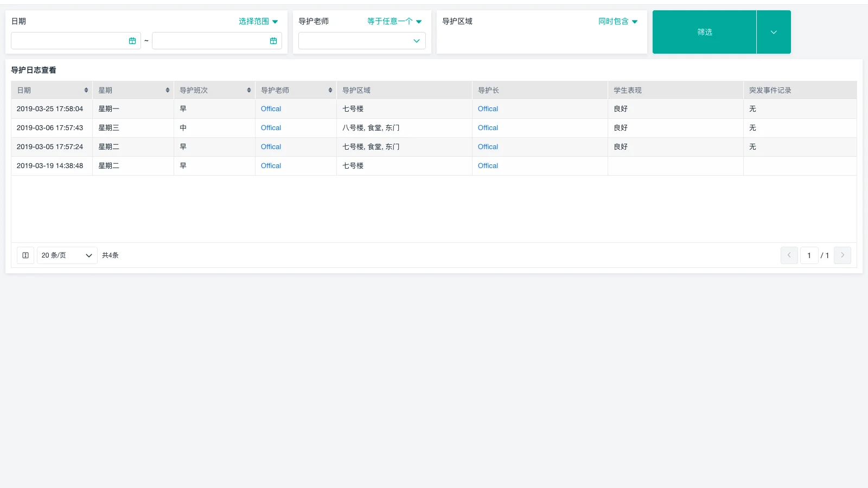
Task: Open the 选择范围 date filter mode dropdown
Action: pyautogui.click(x=258, y=21)
